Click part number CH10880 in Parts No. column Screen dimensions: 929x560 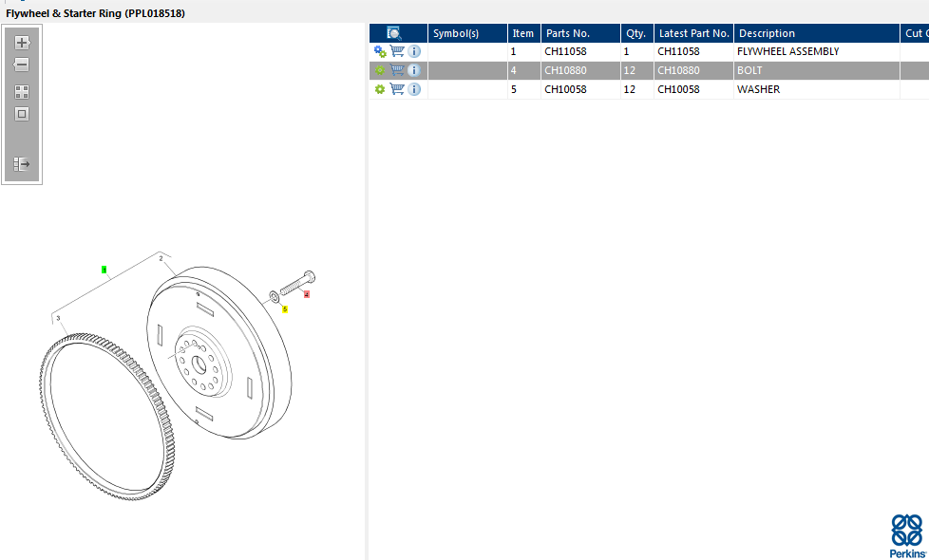tap(565, 70)
